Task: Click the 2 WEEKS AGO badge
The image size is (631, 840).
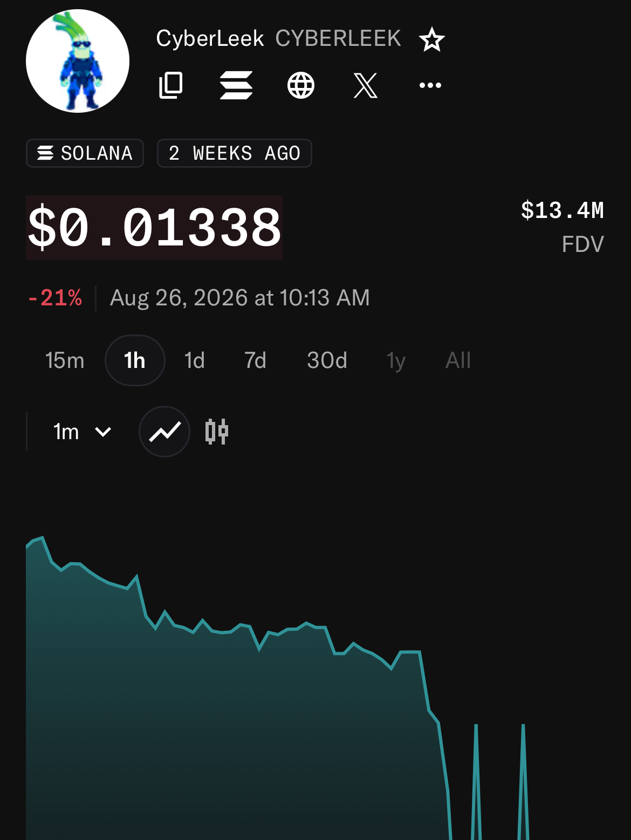Action: 235,153
